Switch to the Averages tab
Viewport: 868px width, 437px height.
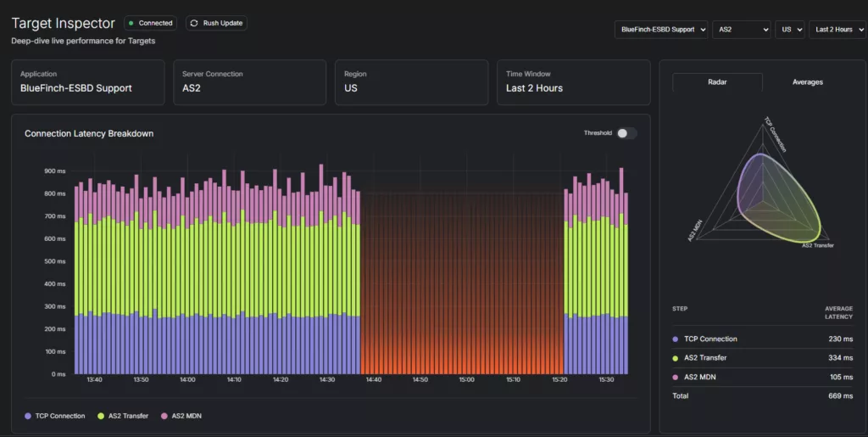pyautogui.click(x=807, y=82)
